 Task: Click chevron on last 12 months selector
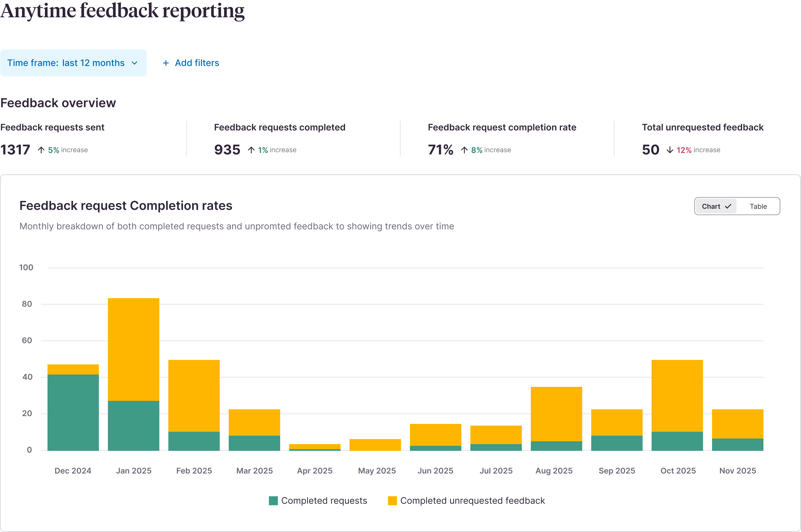coord(135,63)
